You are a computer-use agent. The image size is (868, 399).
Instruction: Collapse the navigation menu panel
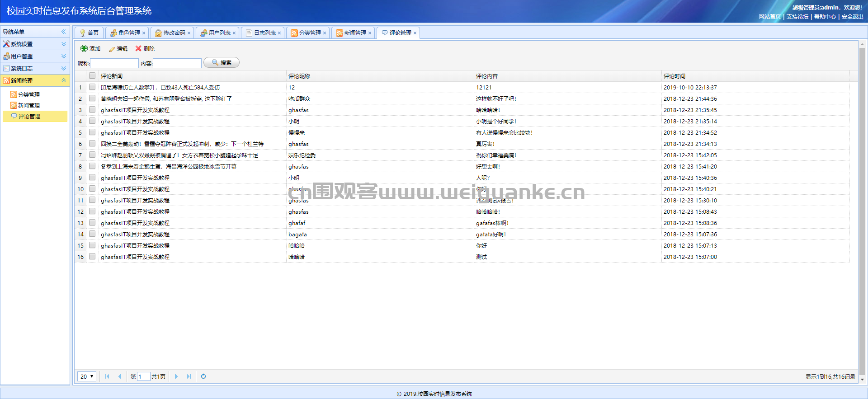pyautogui.click(x=64, y=32)
